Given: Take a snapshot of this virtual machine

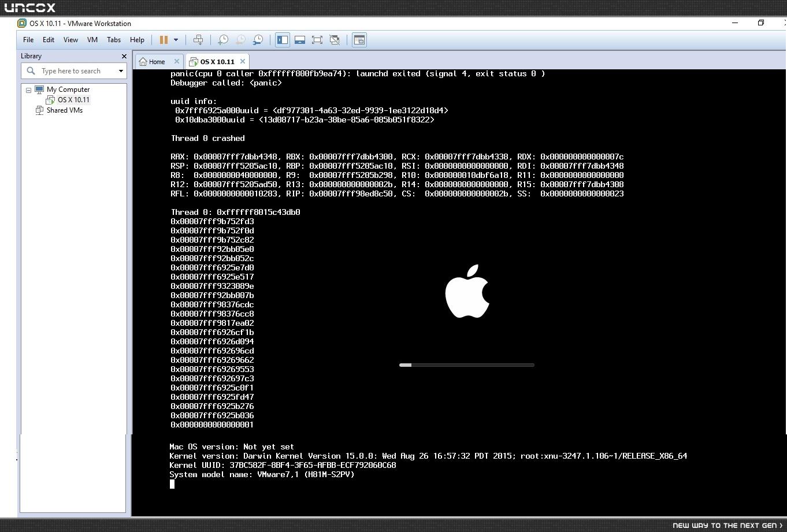Looking at the screenshot, I should pos(223,40).
